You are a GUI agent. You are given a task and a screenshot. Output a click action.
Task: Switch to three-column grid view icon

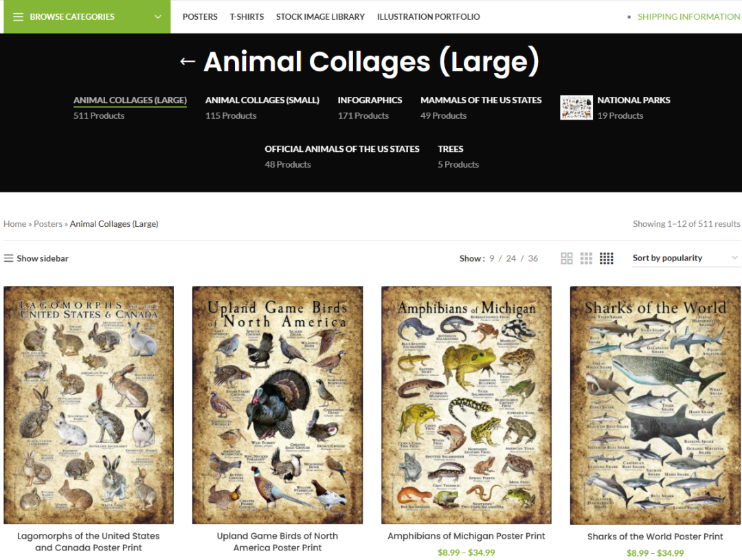[586, 258]
